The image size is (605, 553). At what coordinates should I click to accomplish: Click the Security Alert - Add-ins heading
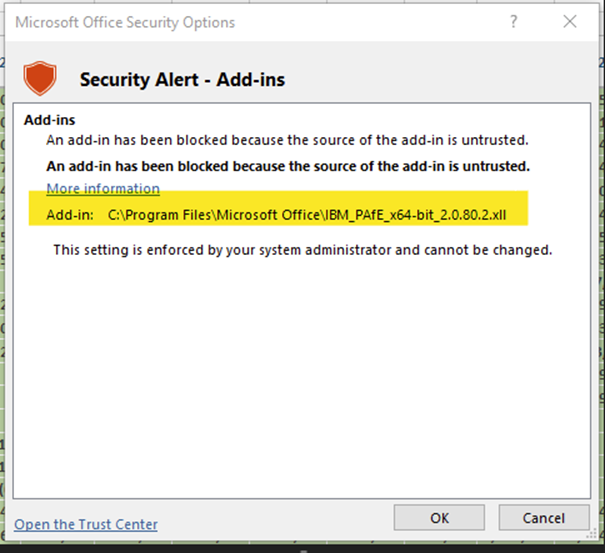(182, 80)
